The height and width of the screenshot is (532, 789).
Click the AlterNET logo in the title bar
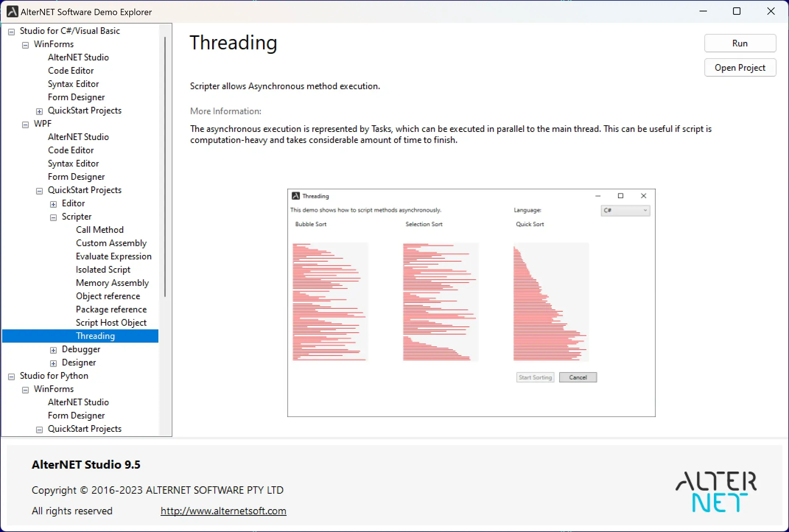[x=12, y=11]
